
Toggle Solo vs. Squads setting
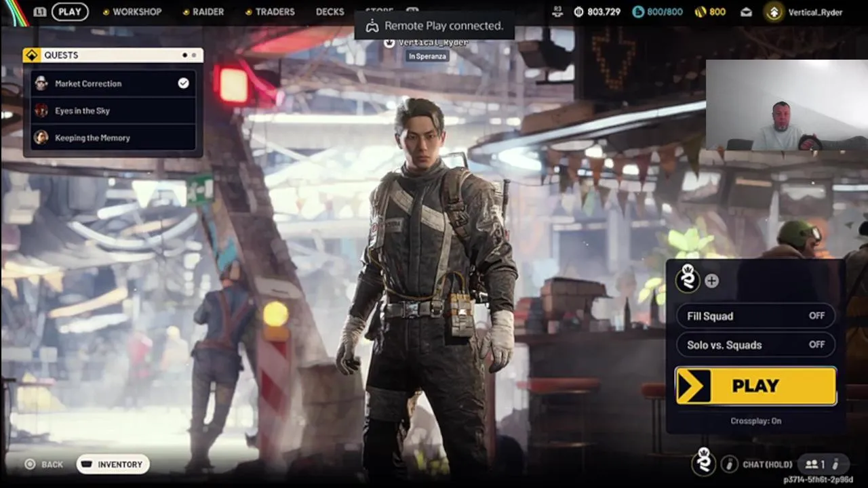click(x=755, y=345)
